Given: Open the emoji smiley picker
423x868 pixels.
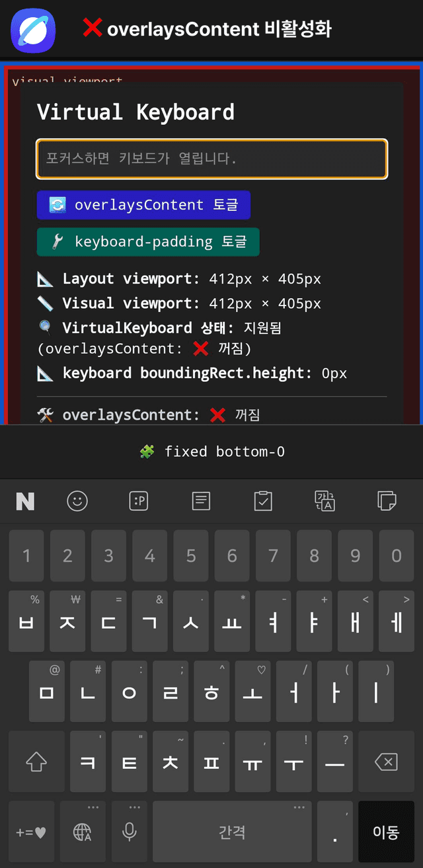Looking at the screenshot, I should (77, 501).
